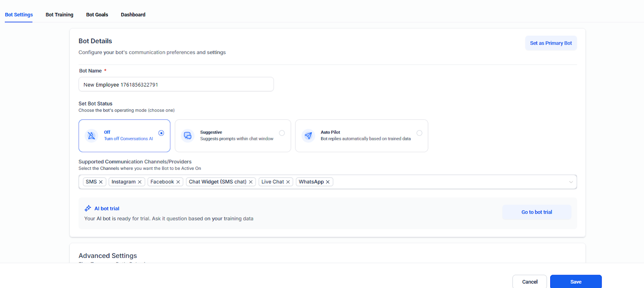The width and height of the screenshot is (644, 288).
Task: Select the Auto Pilot radio button
Action: (419, 133)
